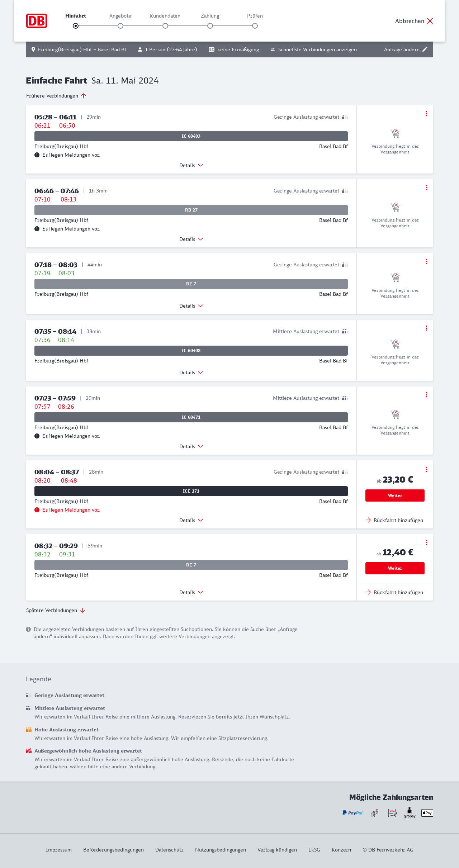Click the RE 7 train bar at 08:32
459x868 pixels.
click(191, 565)
